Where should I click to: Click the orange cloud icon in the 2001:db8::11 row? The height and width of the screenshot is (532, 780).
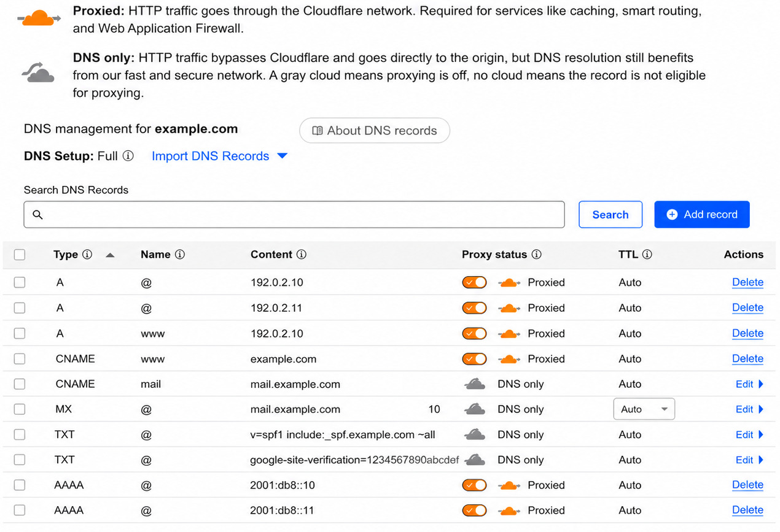click(x=509, y=511)
